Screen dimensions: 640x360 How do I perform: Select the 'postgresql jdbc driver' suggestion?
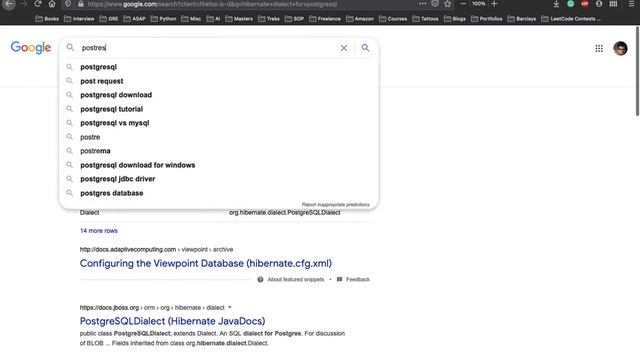[x=219, y=179]
